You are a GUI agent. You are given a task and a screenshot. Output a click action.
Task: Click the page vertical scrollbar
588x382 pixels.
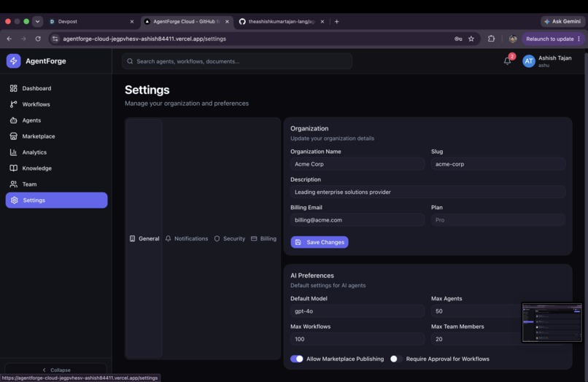click(x=586, y=210)
